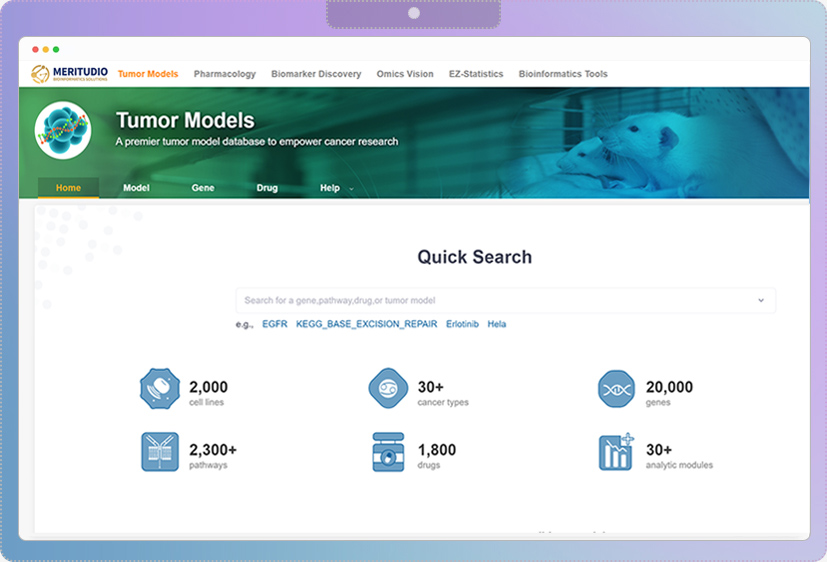Click the KEGG_BASE_EXCISION_REPAIR example link
Screen dimensions: 827x562
tap(366, 324)
